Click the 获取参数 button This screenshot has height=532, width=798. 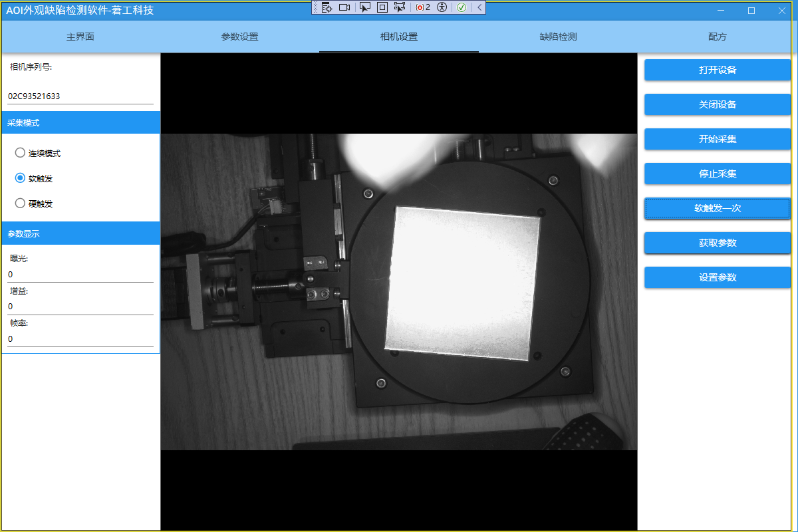coord(718,243)
